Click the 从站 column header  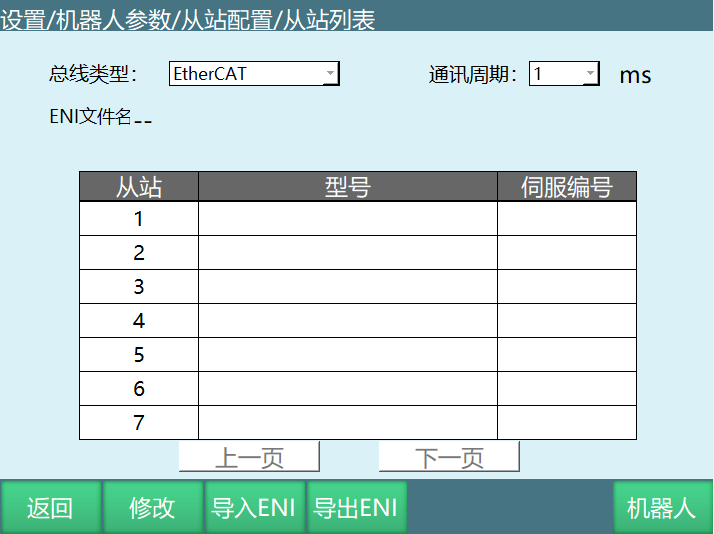tap(139, 187)
